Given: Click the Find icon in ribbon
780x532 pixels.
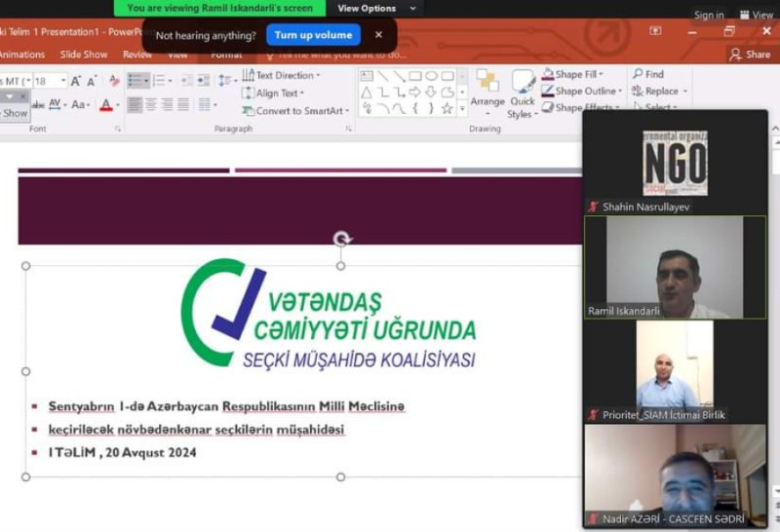Looking at the screenshot, I should point(647,74).
